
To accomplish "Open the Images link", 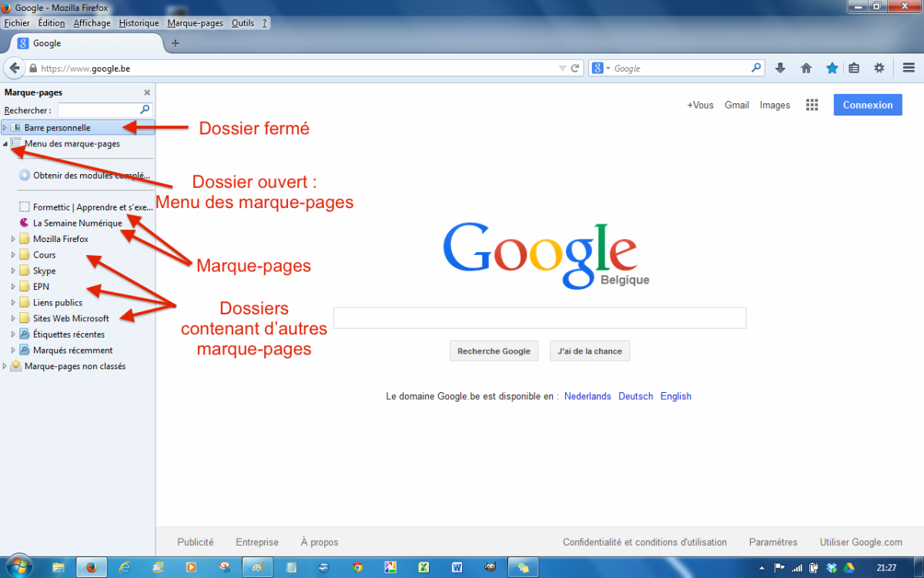I will point(775,105).
